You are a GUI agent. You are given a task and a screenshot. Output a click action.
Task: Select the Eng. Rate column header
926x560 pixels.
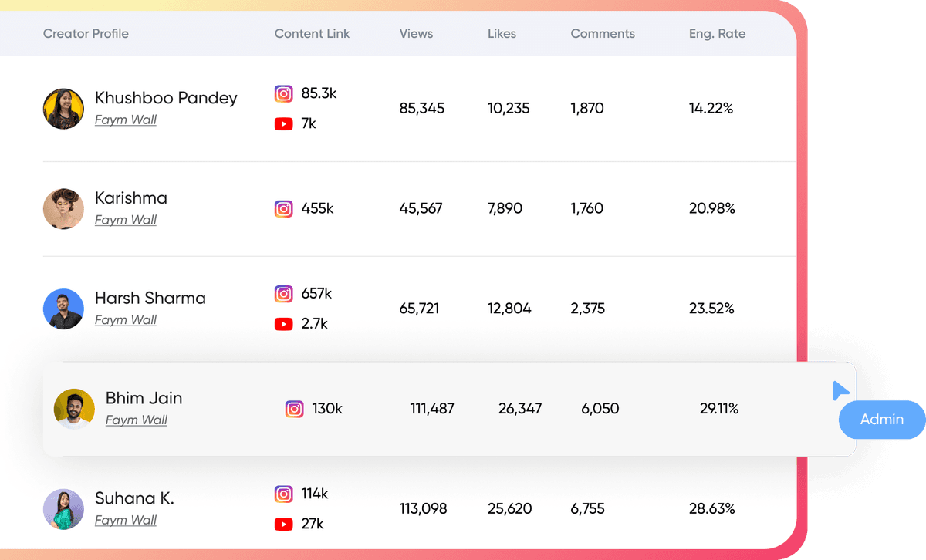tap(717, 34)
